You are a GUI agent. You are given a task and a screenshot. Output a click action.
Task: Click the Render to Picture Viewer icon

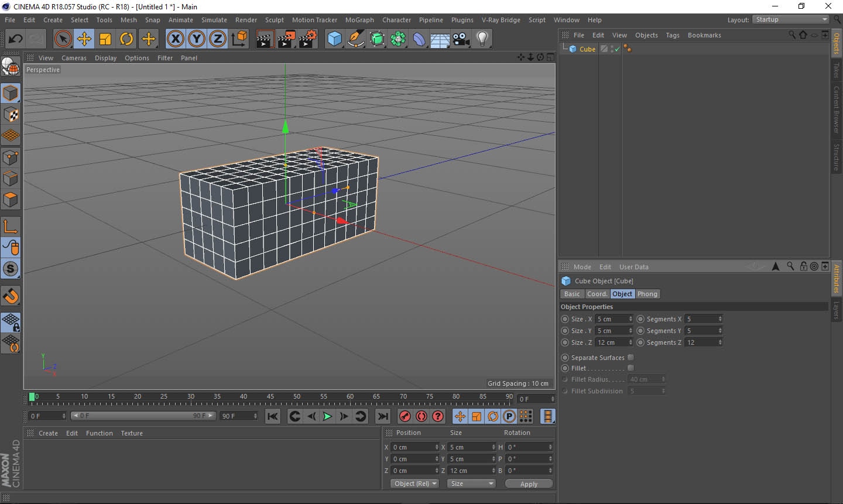[286, 39]
